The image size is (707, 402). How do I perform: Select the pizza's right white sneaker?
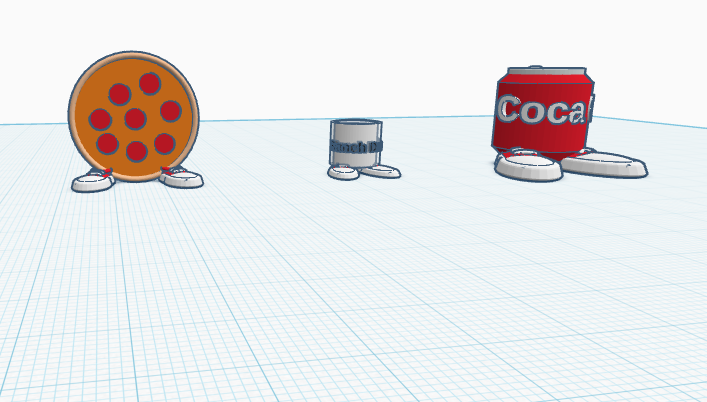tap(181, 177)
